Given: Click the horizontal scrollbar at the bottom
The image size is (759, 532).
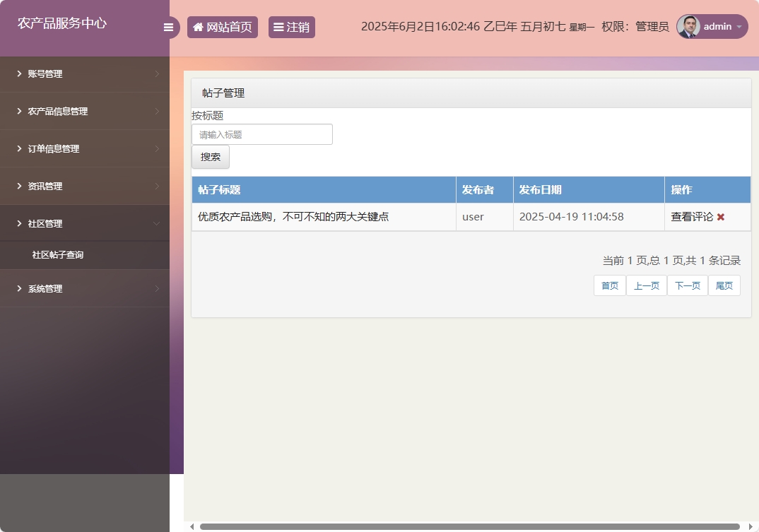Looking at the screenshot, I should pyautogui.click(x=466, y=526).
